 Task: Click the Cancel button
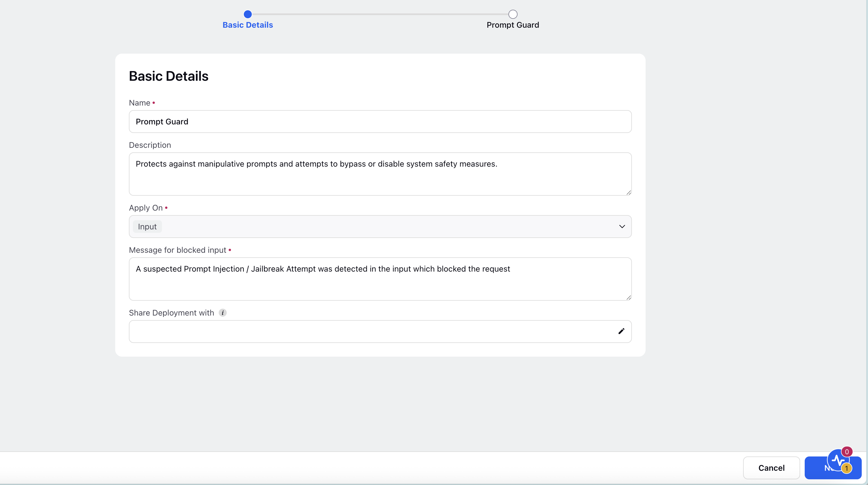771,468
